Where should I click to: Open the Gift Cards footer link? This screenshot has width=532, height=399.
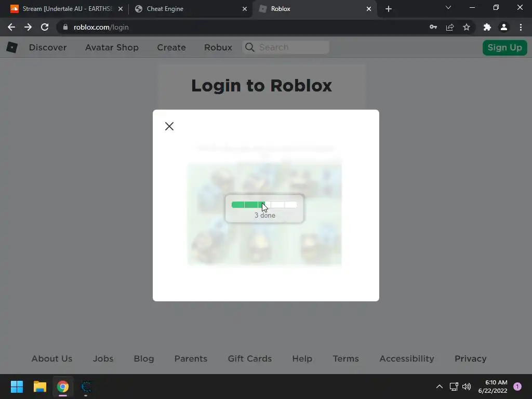click(250, 358)
